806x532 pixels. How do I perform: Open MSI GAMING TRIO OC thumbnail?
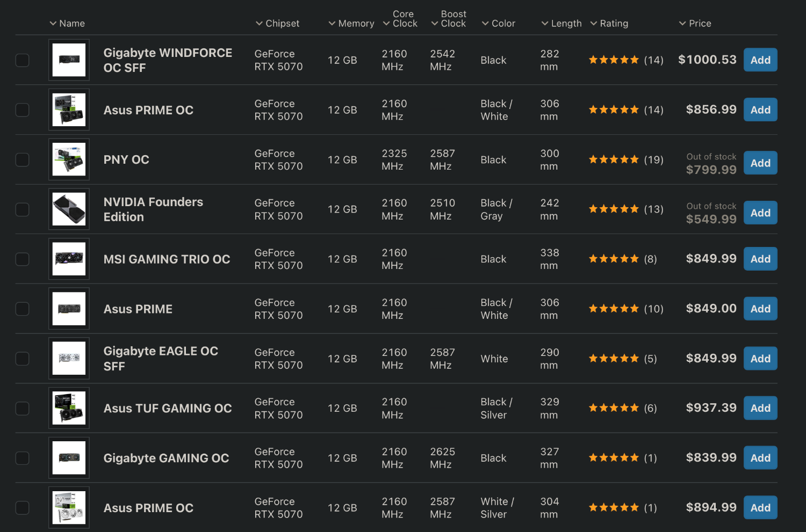(x=69, y=259)
